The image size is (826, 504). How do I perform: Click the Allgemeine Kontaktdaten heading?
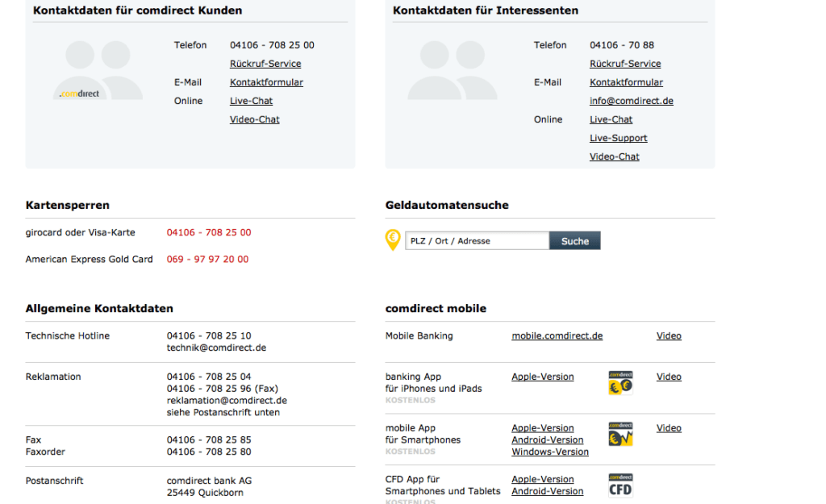99,309
